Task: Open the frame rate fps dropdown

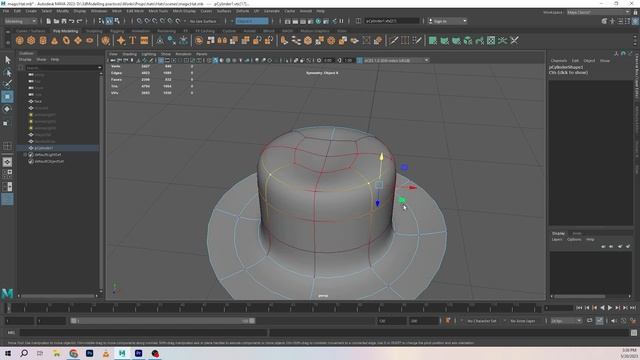Action: coord(566,321)
